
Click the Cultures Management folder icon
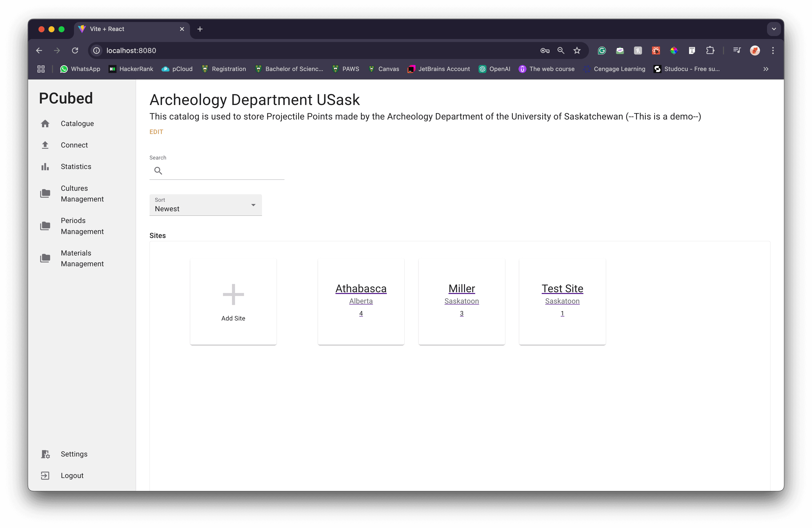45,193
